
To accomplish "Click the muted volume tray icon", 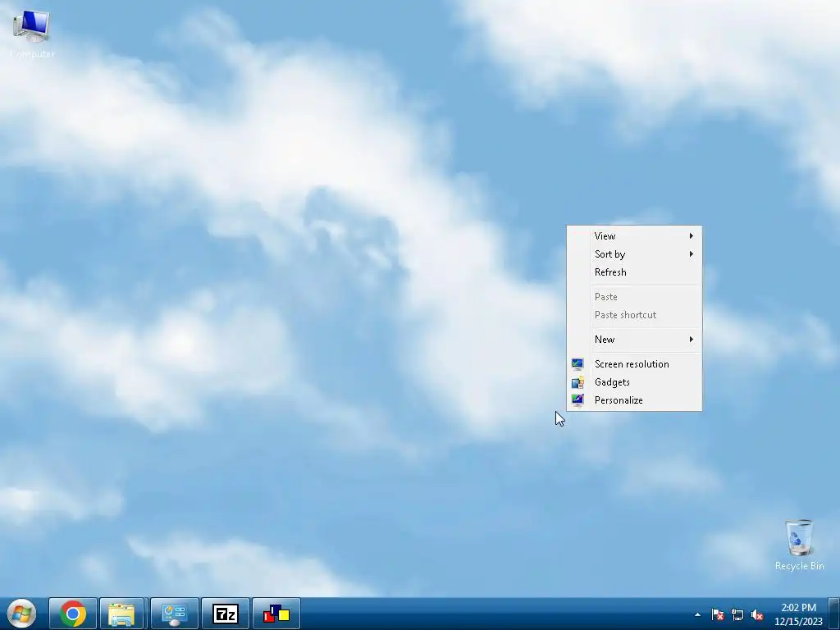I will 757,614.
